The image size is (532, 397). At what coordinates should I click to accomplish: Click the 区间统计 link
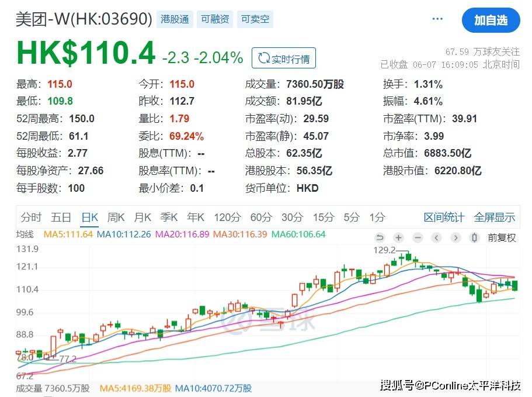click(x=444, y=218)
